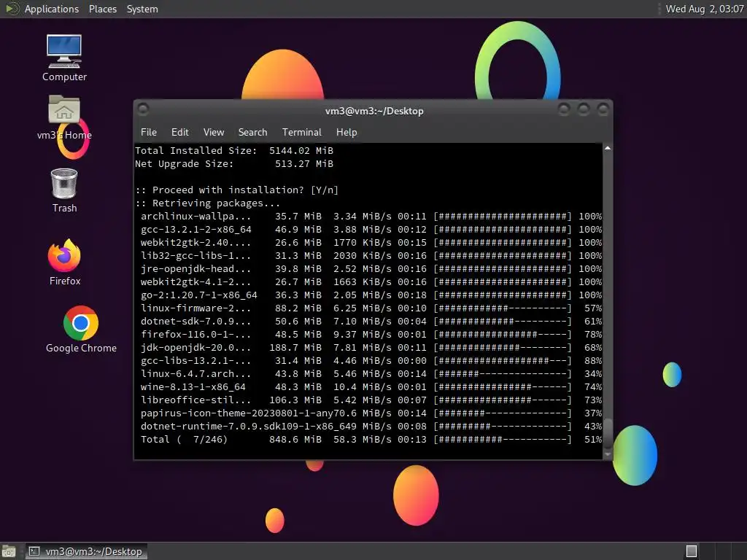This screenshot has width=747, height=560.
Task: Click the terminal scrollbar thumb
Action: [x=608, y=434]
